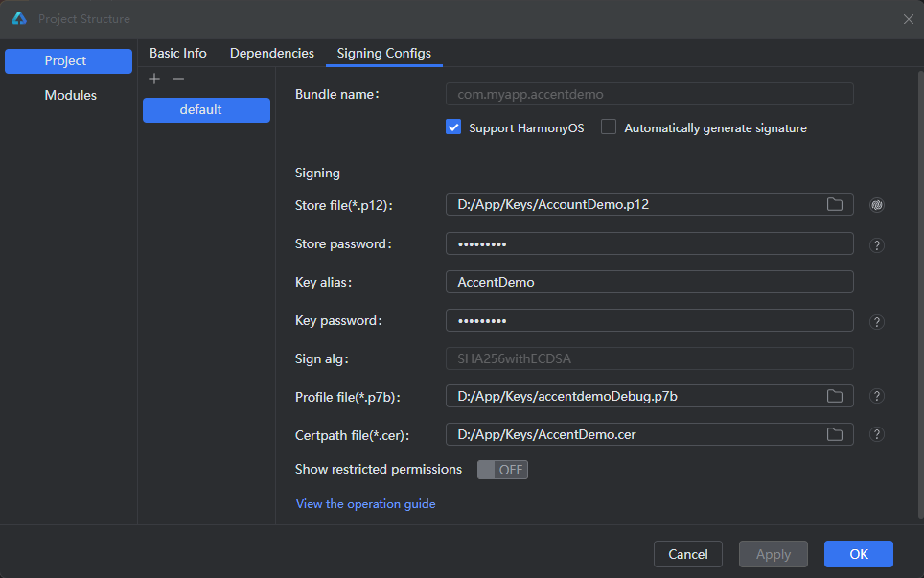Uncheck Support HarmonyOS checkbox
The height and width of the screenshot is (578, 924).
pos(454,127)
